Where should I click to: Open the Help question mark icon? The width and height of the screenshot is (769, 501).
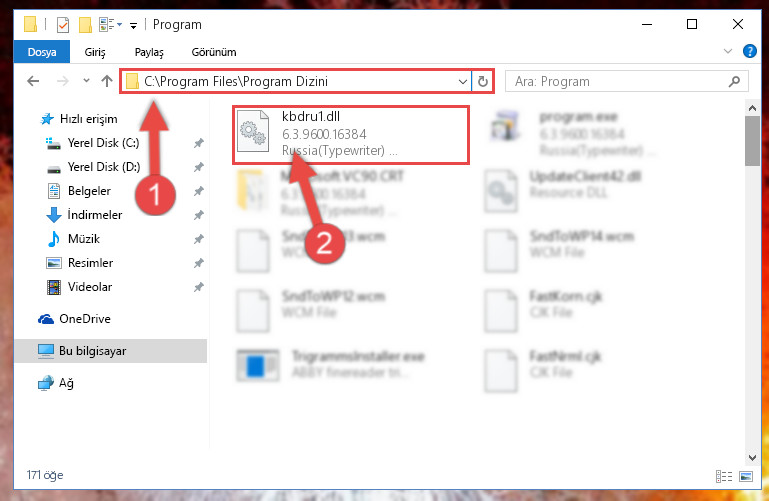tap(749, 51)
